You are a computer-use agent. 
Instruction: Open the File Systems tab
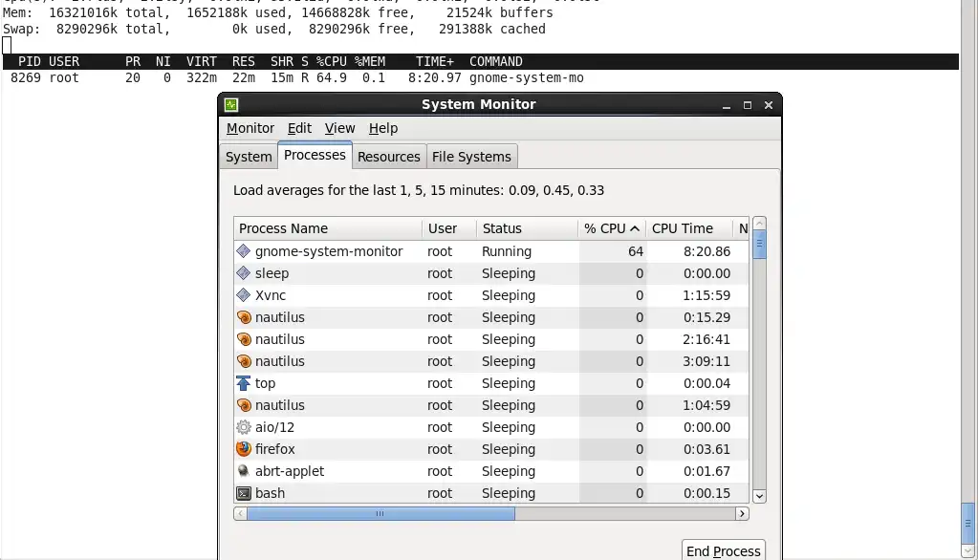[471, 157]
